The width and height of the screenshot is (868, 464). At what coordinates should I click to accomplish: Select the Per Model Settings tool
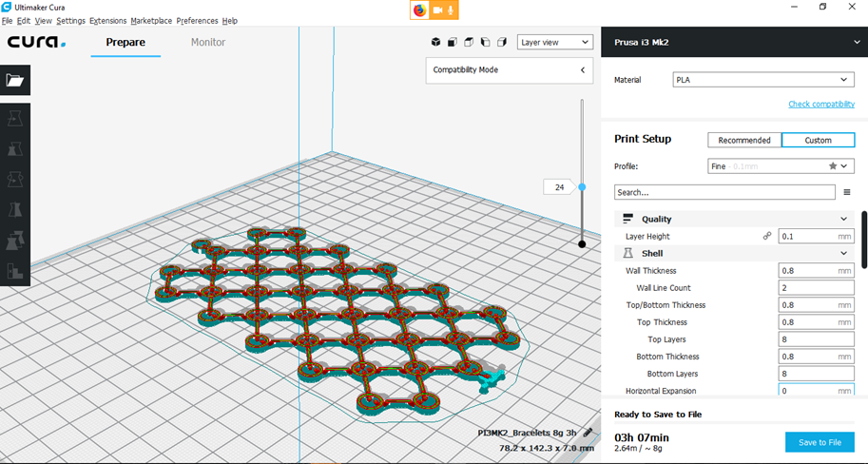(15, 241)
